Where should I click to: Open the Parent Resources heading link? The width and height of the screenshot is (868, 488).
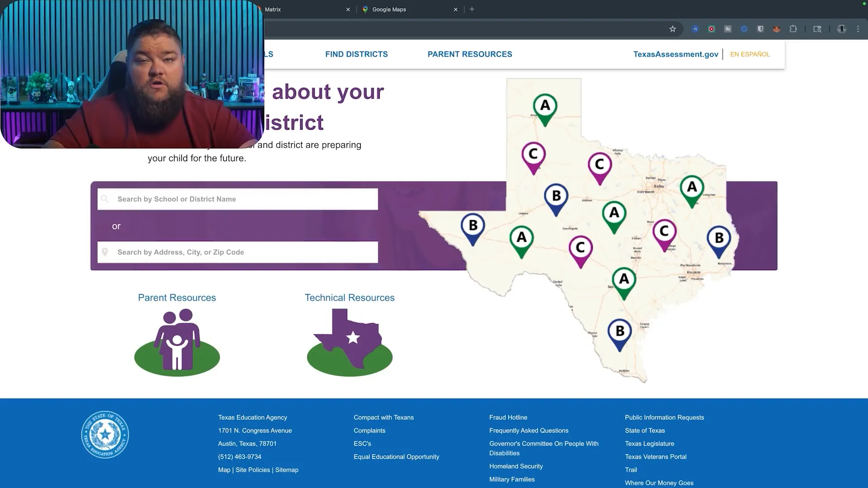pyautogui.click(x=177, y=298)
